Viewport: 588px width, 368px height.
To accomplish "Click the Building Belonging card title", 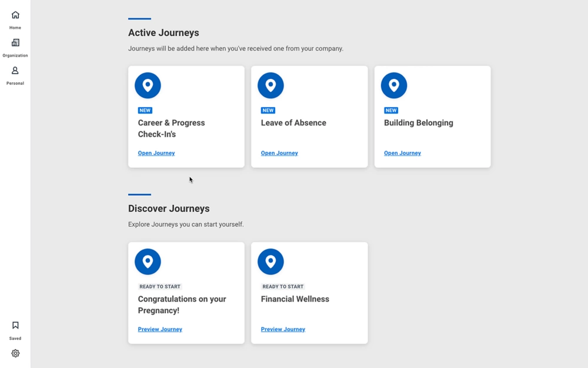I will [418, 123].
